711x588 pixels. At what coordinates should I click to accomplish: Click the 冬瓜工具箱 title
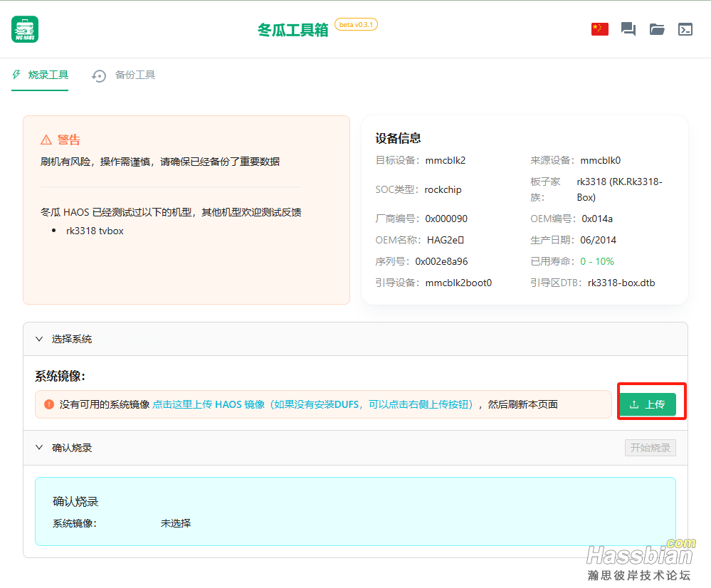coord(293,30)
